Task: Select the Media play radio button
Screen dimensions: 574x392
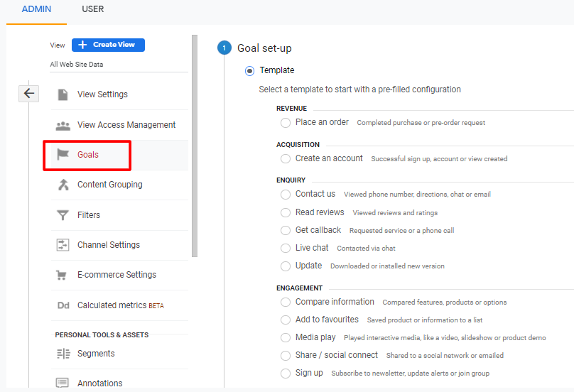Action: click(x=286, y=338)
